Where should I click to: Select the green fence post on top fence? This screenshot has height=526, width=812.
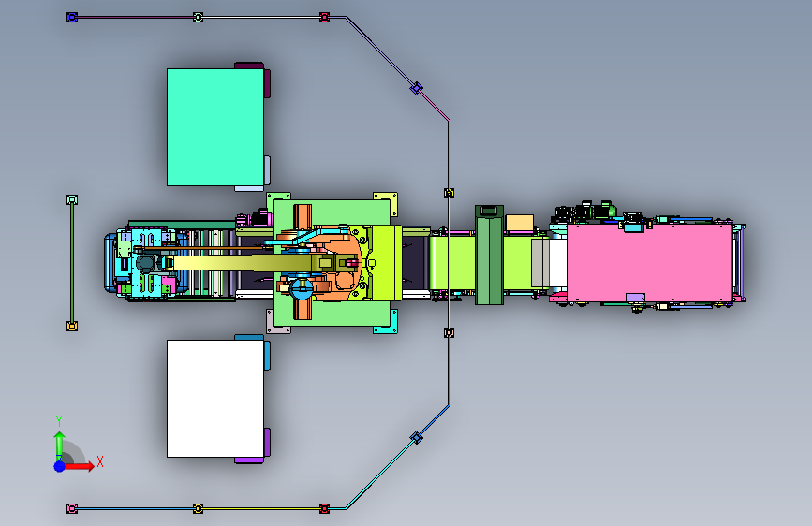click(198, 18)
